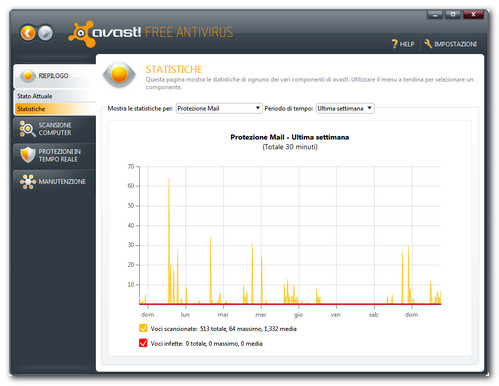
Task: Click the 70 value on the y-axis
Action: (131, 166)
